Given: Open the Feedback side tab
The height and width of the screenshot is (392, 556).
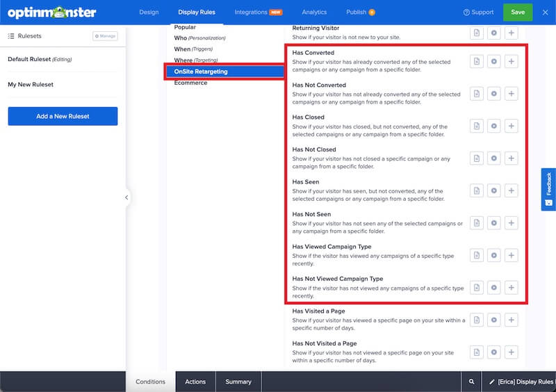Looking at the screenshot, I should pyautogui.click(x=548, y=190).
